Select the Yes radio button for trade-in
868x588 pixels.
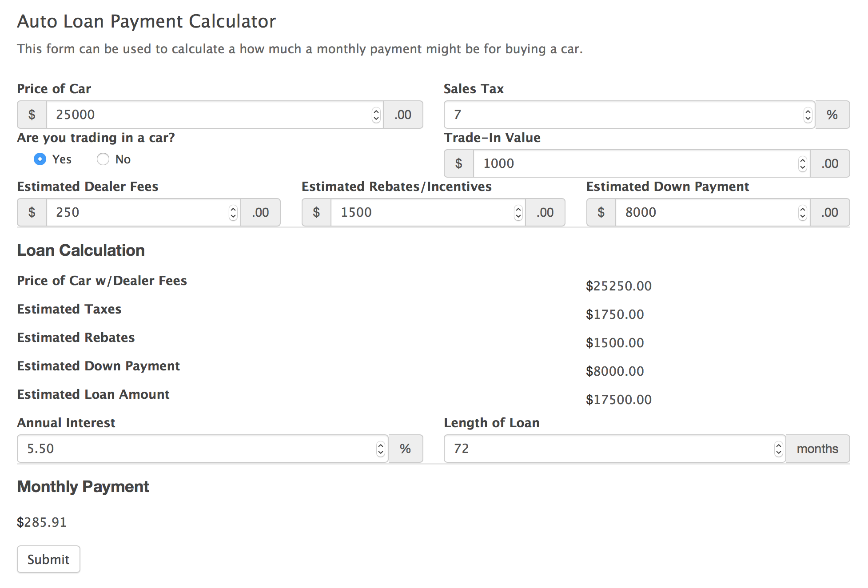point(41,159)
